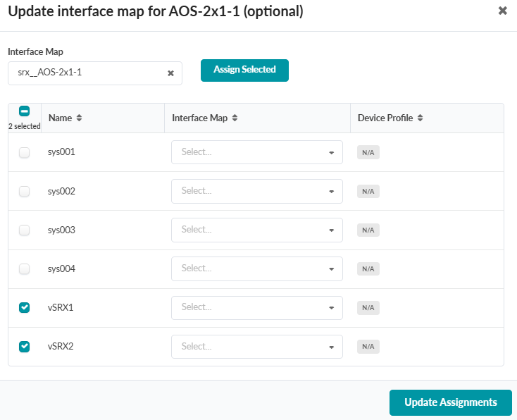Toggle the select-all header checkbox
Screen dimensions: 517x420
tap(24, 111)
